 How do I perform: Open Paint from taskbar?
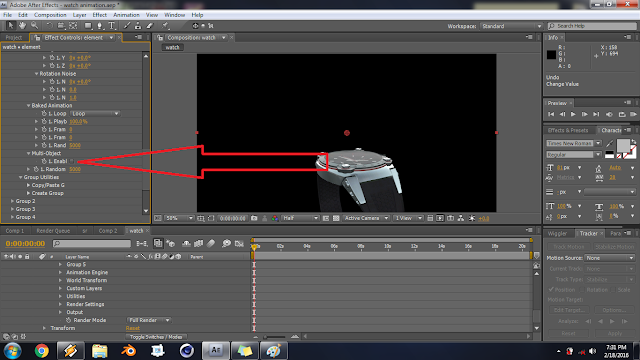(274, 351)
